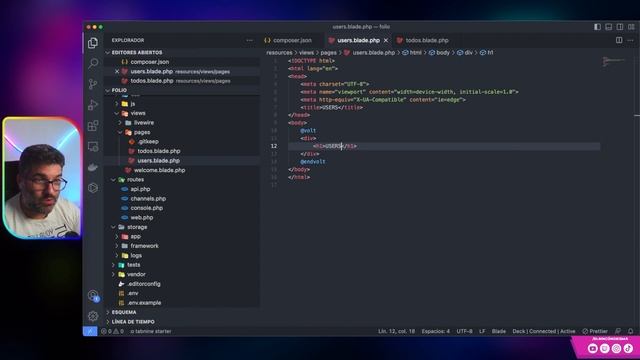This screenshot has width=640, height=360.
Task: Click the blue remote window indicator
Action: (x=90, y=331)
